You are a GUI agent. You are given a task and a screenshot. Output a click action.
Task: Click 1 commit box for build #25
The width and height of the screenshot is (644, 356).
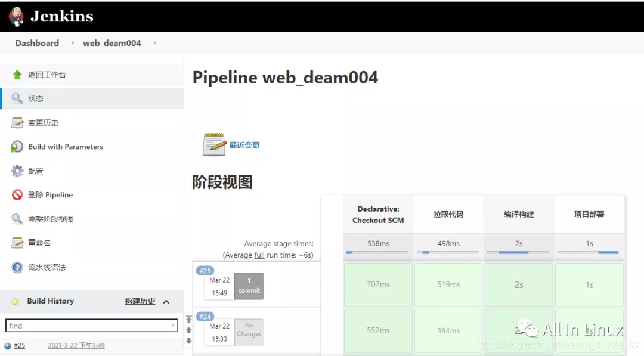249,286
